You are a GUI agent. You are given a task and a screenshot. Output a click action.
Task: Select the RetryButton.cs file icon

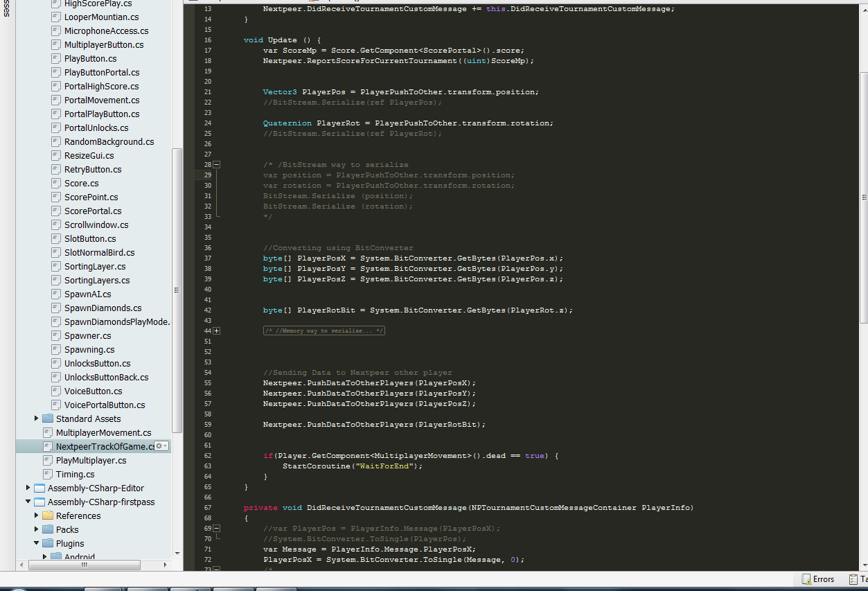[56, 170]
